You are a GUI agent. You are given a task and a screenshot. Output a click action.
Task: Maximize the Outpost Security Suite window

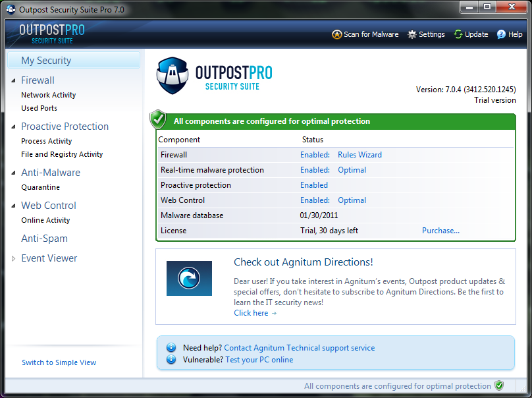[487, 7]
